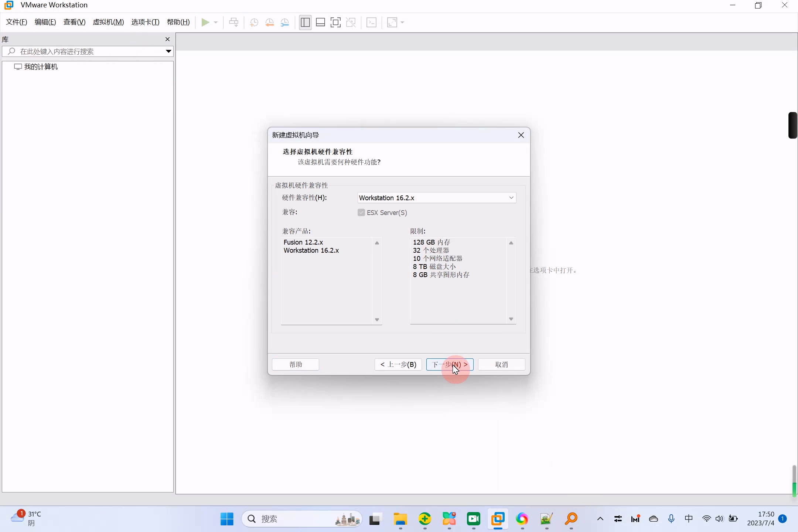Open the power options dropdown arrow beside play
Image resolution: width=798 pixels, height=532 pixels.
[216, 23]
